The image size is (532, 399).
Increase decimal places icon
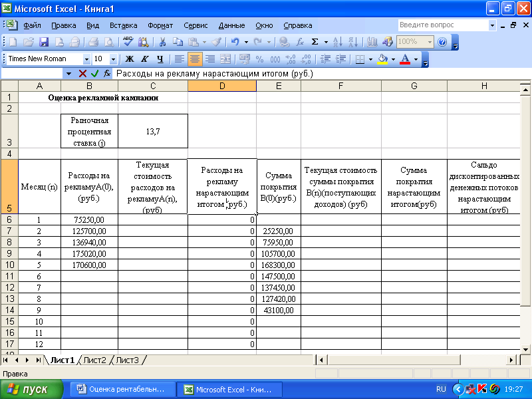(x=291, y=59)
